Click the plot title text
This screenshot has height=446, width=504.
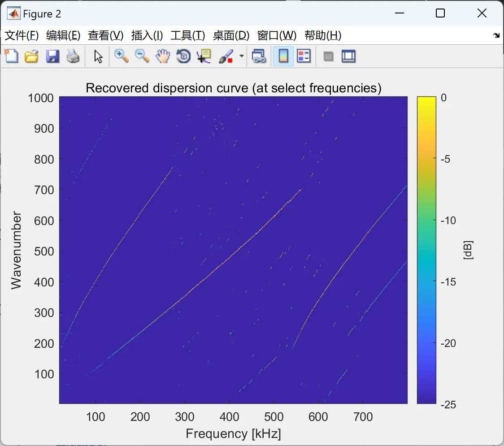coord(234,88)
